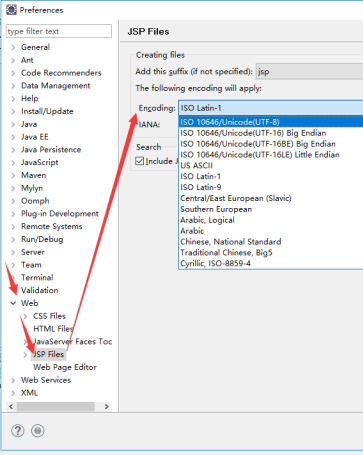363x455 pixels.
Task: Select Central/East European (Slavic) encoding
Action: point(236,198)
